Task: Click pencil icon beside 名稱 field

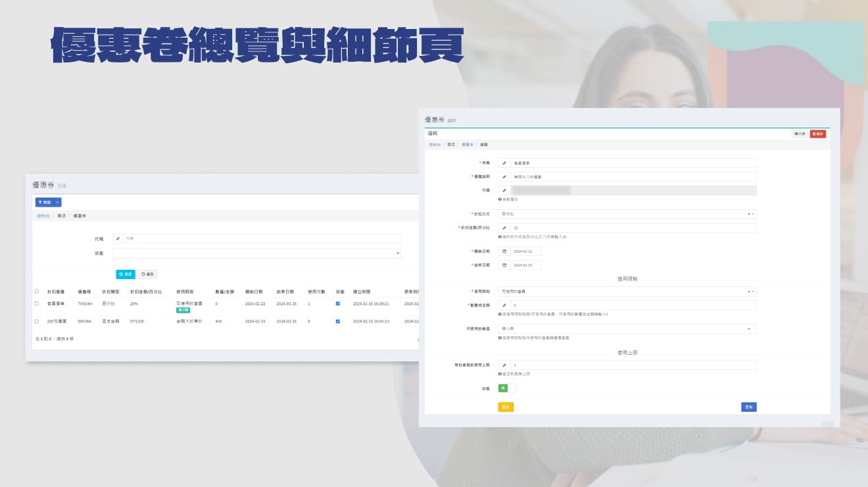Action: click(x=504, y=163)
